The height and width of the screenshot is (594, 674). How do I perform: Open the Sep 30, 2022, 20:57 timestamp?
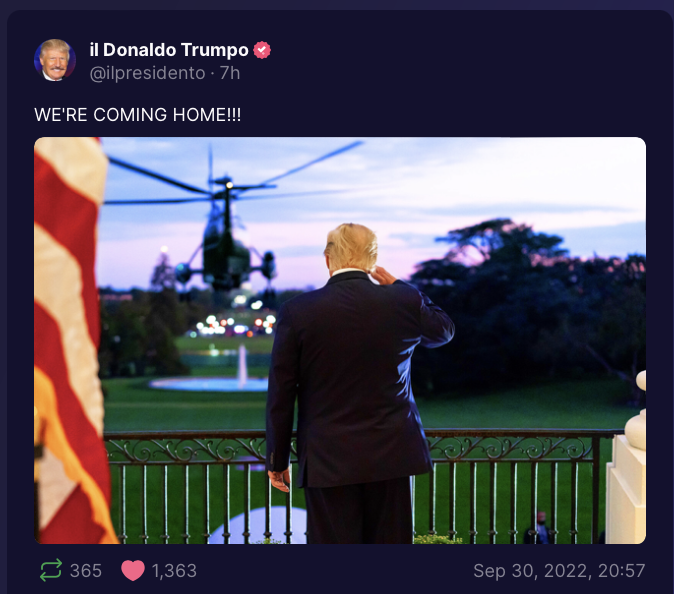coord(559,571)
